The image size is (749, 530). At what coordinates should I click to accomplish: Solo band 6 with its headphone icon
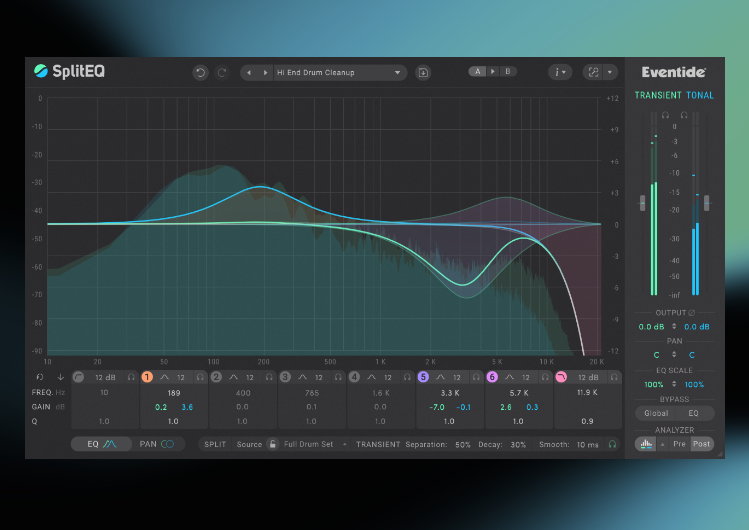(x=545, y=377)
